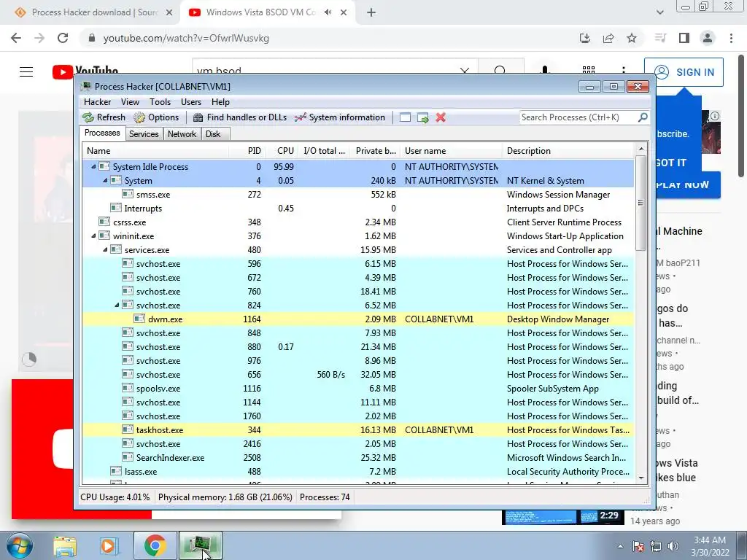Open the Help menu

pyautogui.click(x=220, y=102)
